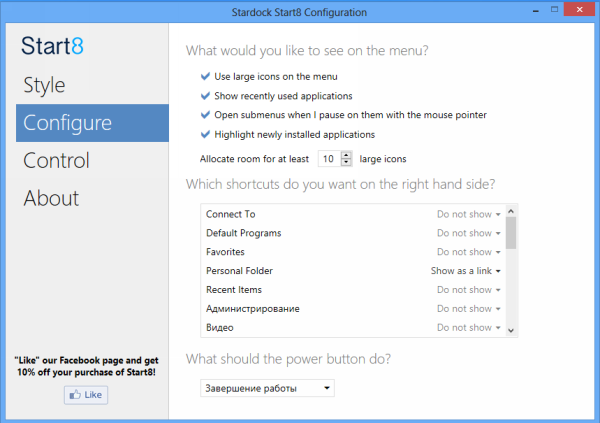The width and height of the screenshot is (600, 423).
Task: Open Видео visibility dropdown
Action: point(469,328)
